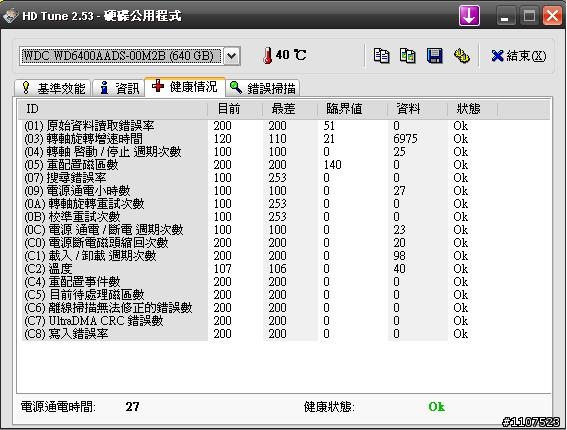Click the 最差 column header

click(290, 108)
